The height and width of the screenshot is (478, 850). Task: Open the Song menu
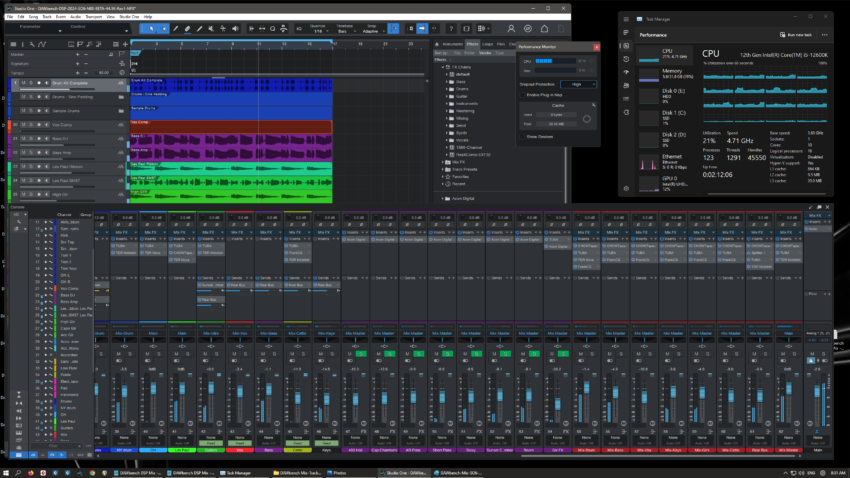click(33, 17)
